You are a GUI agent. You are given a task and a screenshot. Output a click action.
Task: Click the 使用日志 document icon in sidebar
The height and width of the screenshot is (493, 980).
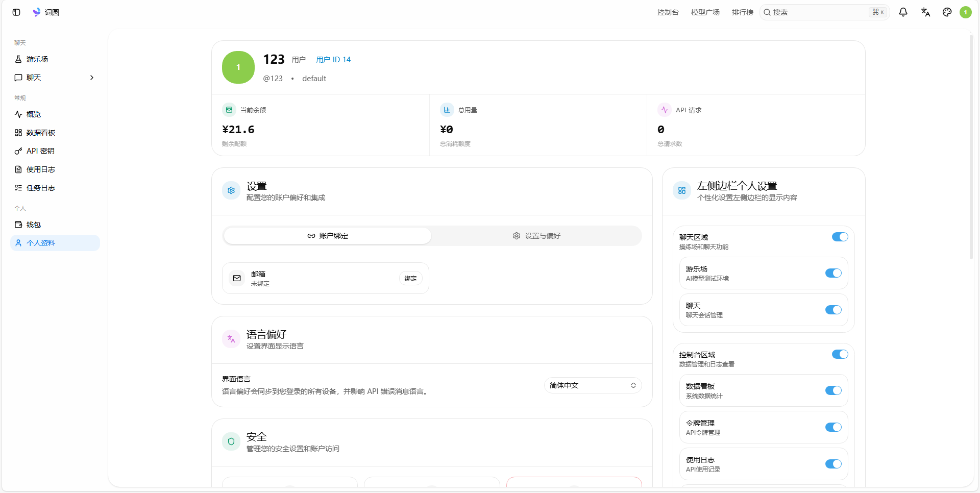coord(18,169)
